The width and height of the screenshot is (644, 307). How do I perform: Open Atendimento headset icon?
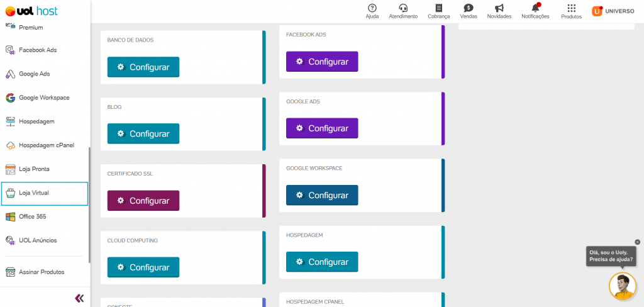(403, 8)
